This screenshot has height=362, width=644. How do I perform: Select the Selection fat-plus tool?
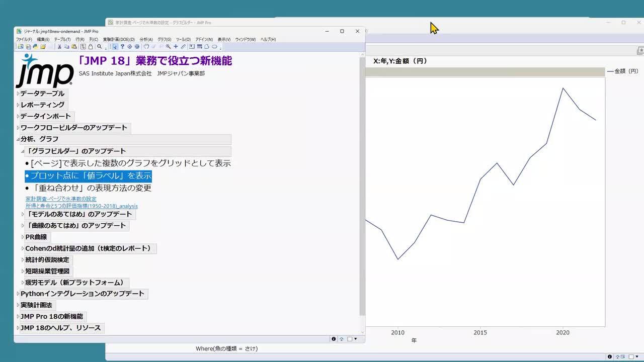(129, 46)
